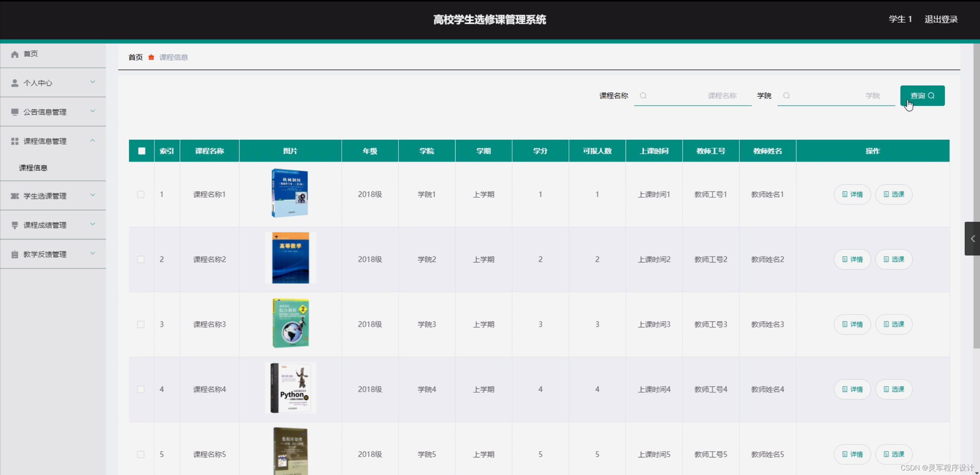Open the 学生选课管理 menu item
980x475 pixels.
point(45,196)
